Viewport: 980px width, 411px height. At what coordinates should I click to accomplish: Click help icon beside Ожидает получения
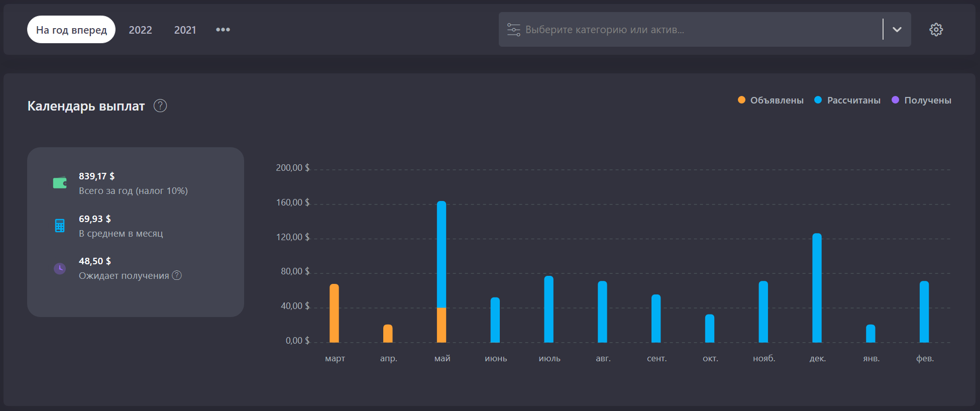tap(177, 275)
